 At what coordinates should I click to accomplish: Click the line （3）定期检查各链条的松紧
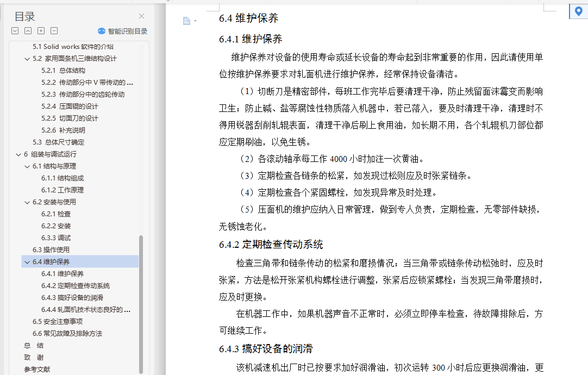tap(355, 176)
